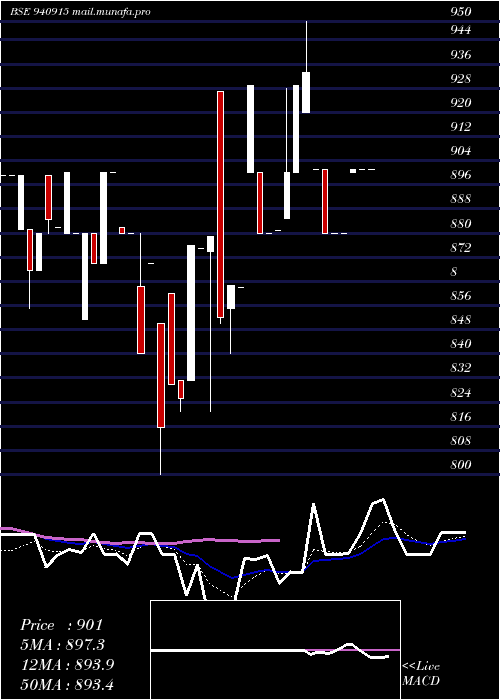Viewport: 500px width, 700px height.
Task: Click inside the Live MACD inset chart
Action: point(275,650)
